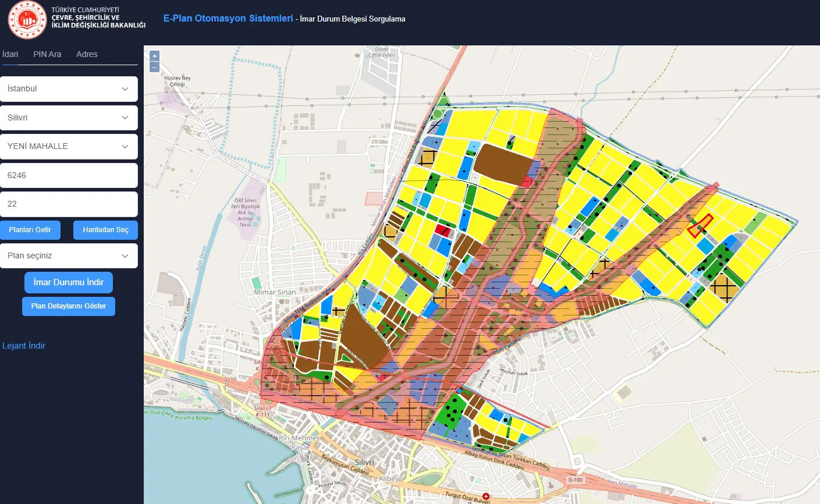The height and width of the screenshot is (504, 820).
Task: Open the Lejant İndir link
Action: pos(24,346)
